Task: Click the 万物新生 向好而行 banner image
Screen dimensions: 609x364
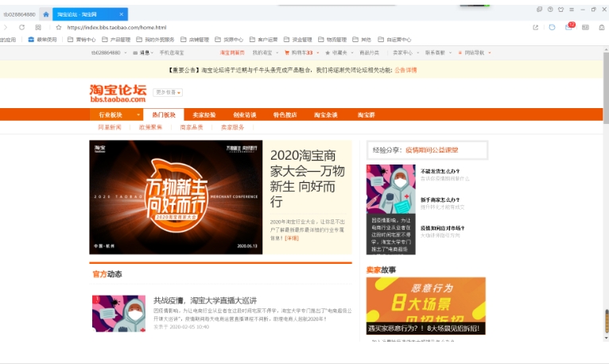Action: coord(176,197)
